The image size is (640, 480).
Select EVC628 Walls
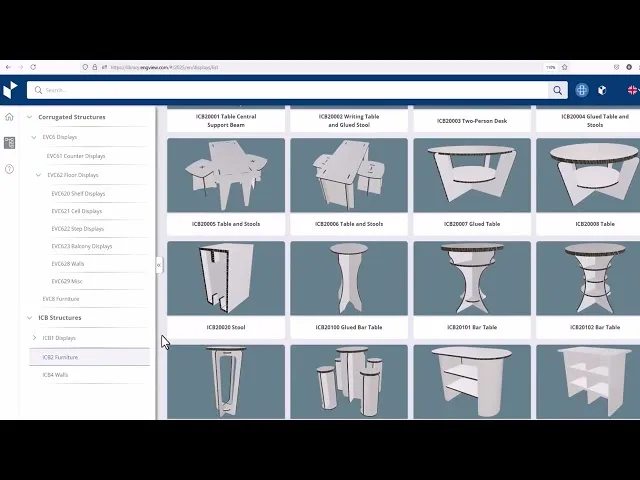click(68, 264)
